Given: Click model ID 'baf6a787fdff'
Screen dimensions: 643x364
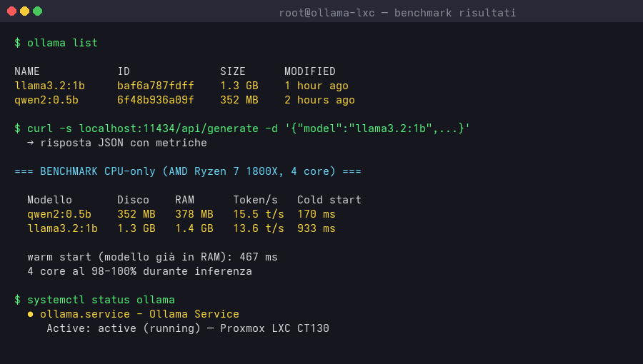Looking at the screenshot, I should (156, 86).
